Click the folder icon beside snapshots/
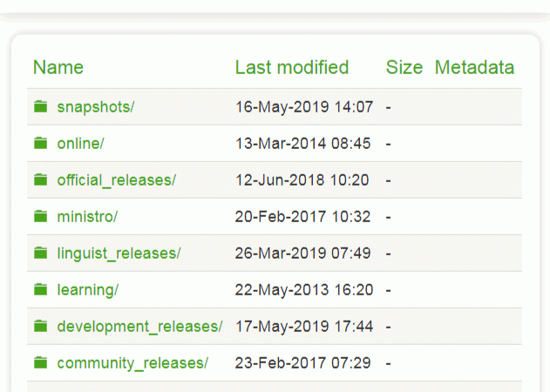The height and width of the screenshot is (392, 550). point(40,107)
